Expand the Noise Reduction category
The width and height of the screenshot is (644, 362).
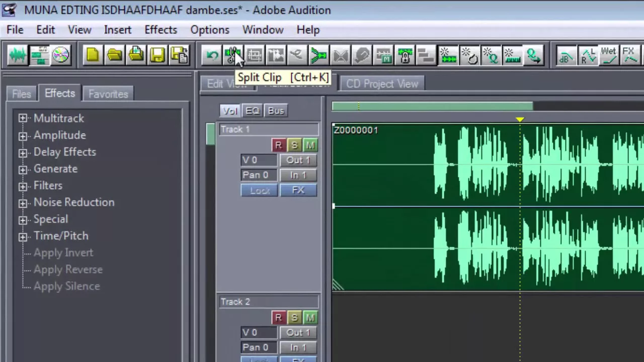[x=23, y=203]
